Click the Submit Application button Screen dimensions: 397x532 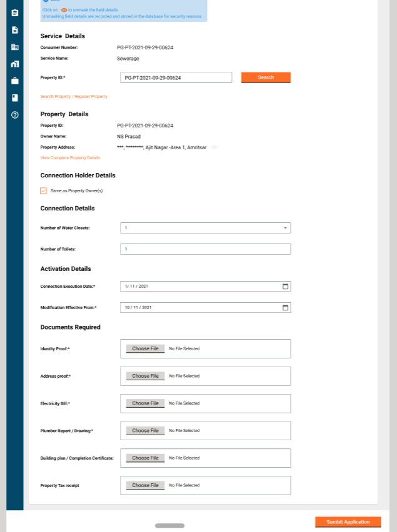[348, 522]
